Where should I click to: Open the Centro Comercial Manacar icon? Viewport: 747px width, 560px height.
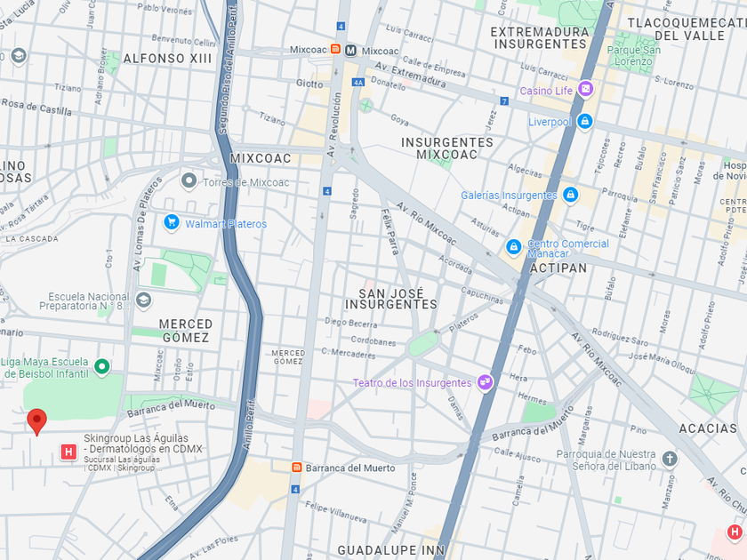[514, 247]
